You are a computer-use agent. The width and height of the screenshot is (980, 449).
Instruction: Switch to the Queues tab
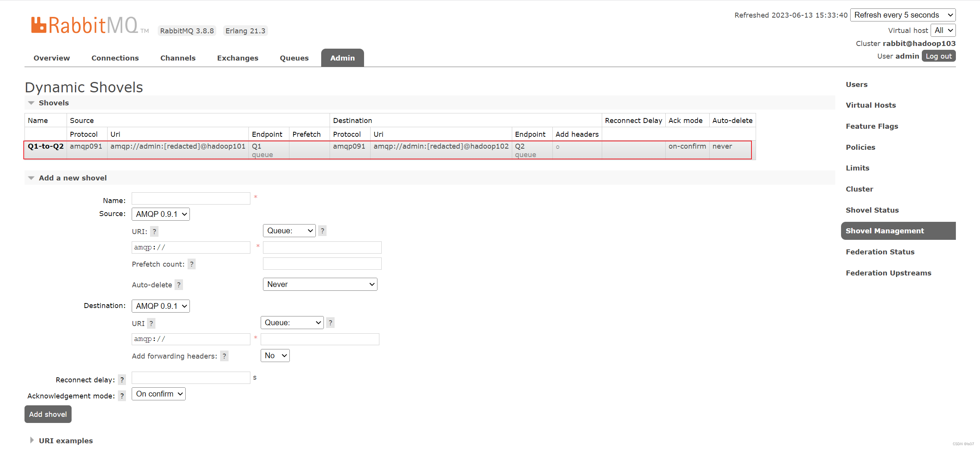[x=294, y=58]
